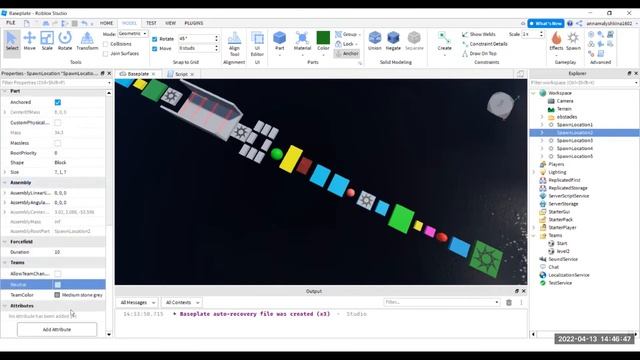
Task: Toggle Draw On Top
Action: (x=479, y=53)
